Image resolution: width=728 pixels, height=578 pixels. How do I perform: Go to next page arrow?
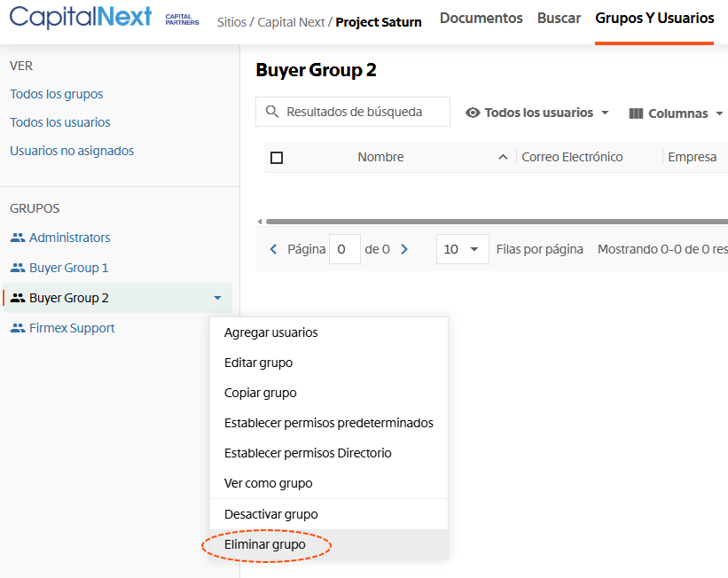coord(404,249)
